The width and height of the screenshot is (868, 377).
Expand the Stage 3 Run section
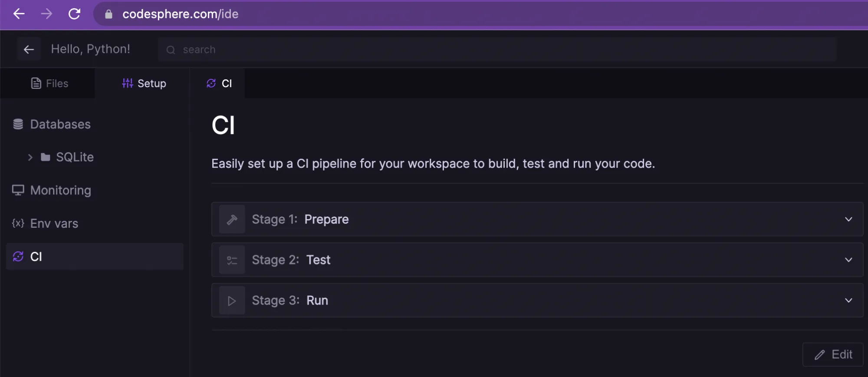pyautogui.click(x=848, y=300)
